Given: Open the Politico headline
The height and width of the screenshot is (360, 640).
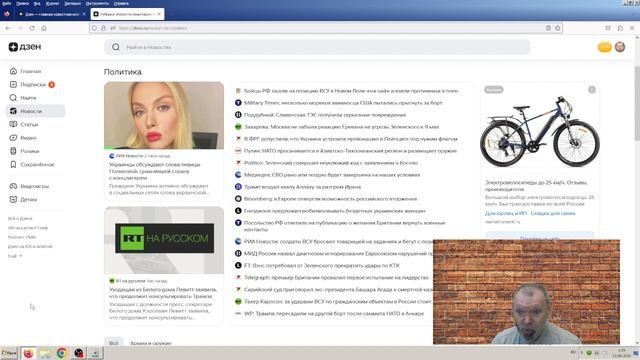Looking at the screenshot, I should 331,163.
